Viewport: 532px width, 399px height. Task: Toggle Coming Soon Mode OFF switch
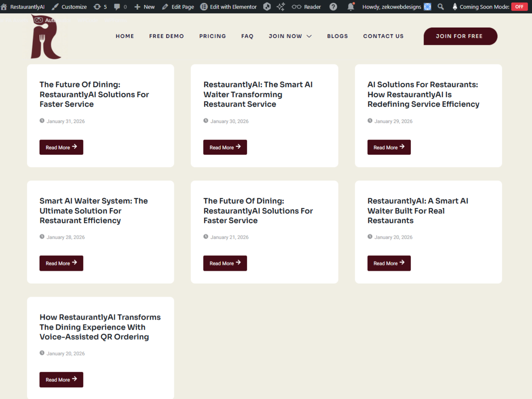519,7
